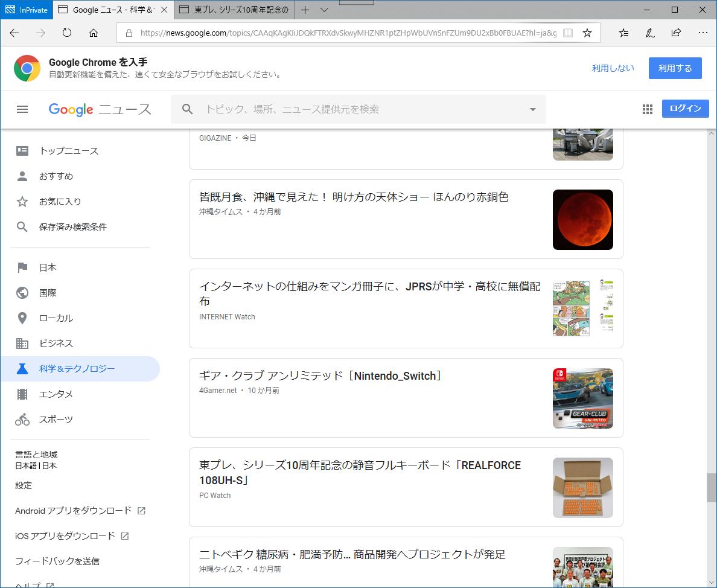Click フィードバックを送信
The image size is (717, 588).
[x=57, y=561]
